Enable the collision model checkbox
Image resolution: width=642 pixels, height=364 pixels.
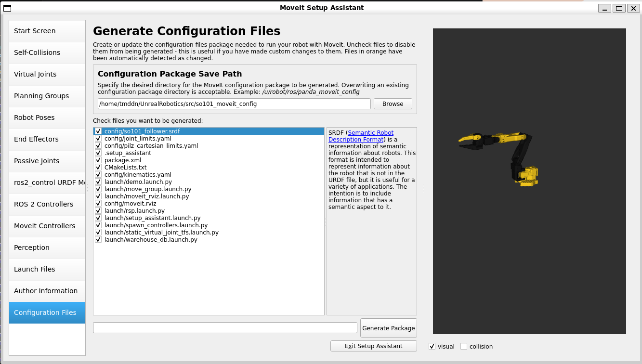[x=464, y=346]
